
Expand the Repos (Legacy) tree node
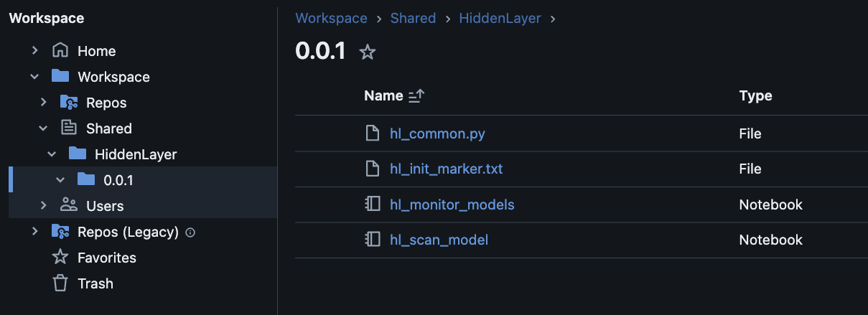(34, 231)
